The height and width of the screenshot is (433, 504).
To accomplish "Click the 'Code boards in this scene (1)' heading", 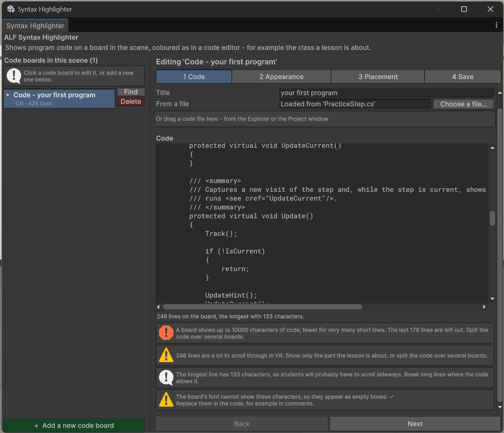I will (x=51, y=60).
